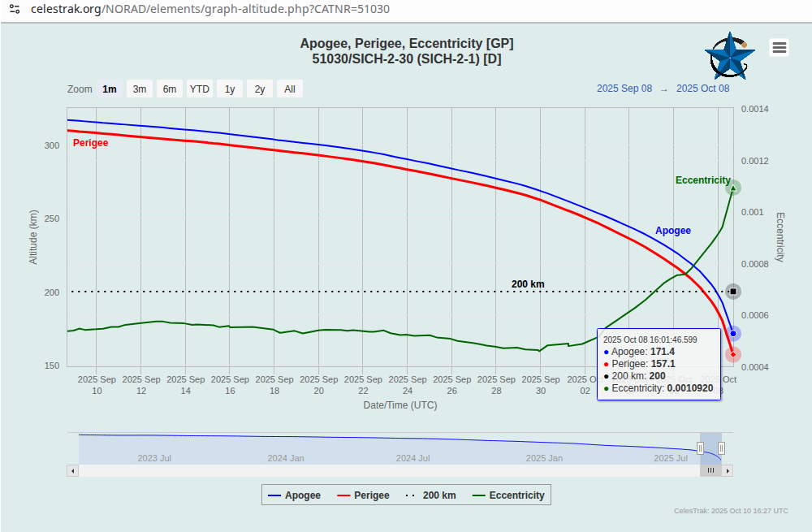This screenshot has width=812, height=532.
Task: Edit the end date 2025 Oct 08
Action: (x=702, y=89)
